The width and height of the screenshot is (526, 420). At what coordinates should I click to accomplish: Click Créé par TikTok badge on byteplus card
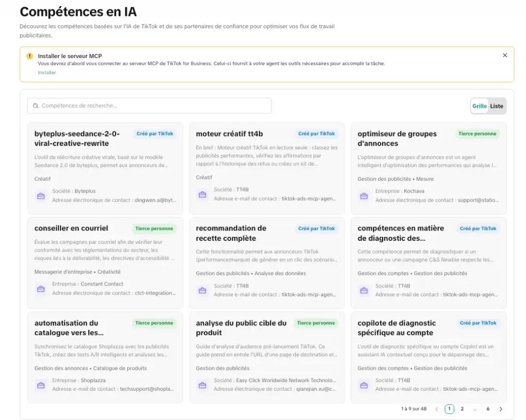pyautogui.click(x=155, y=133)
